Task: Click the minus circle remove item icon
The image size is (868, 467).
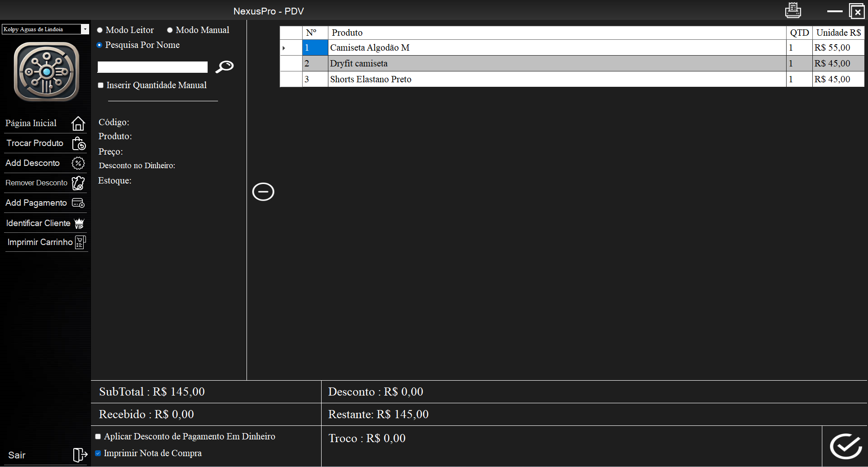Action: (263, 192)
